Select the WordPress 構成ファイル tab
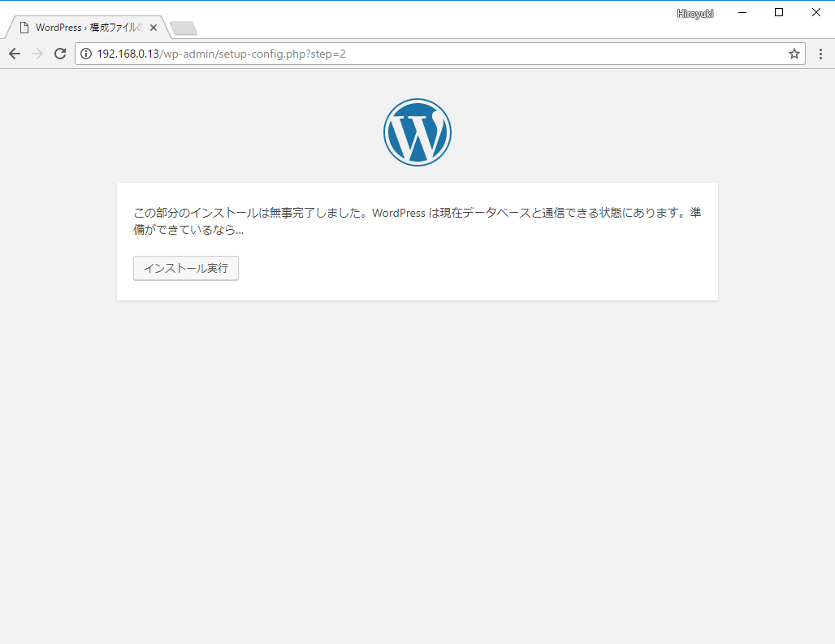Viewport: 835px width, 644px height. coord(88,27)
